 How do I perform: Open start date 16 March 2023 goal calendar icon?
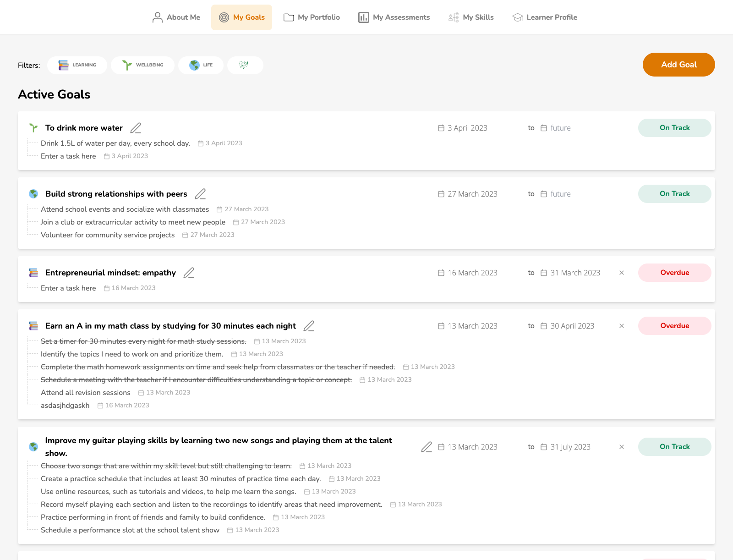tap(441, 273)
